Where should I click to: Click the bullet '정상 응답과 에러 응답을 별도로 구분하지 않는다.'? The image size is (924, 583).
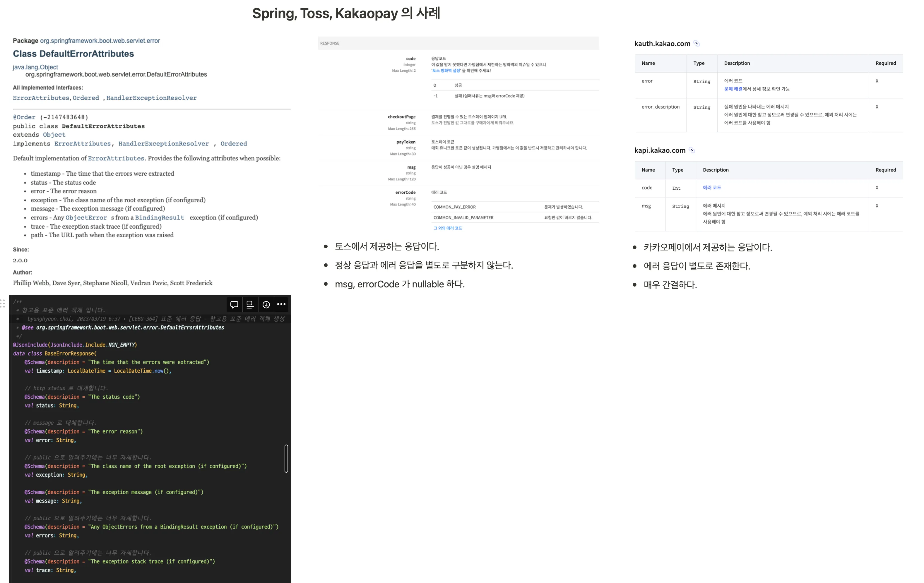424,265
